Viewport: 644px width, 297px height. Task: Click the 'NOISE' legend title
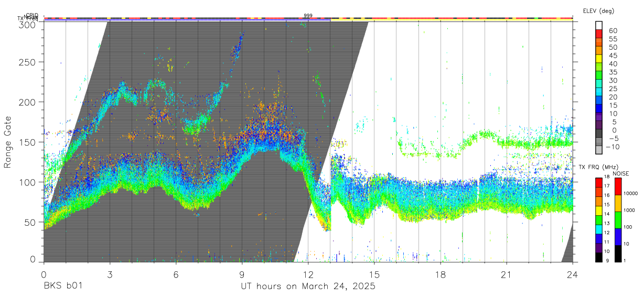pyautogui.click(x=622, y=173)
